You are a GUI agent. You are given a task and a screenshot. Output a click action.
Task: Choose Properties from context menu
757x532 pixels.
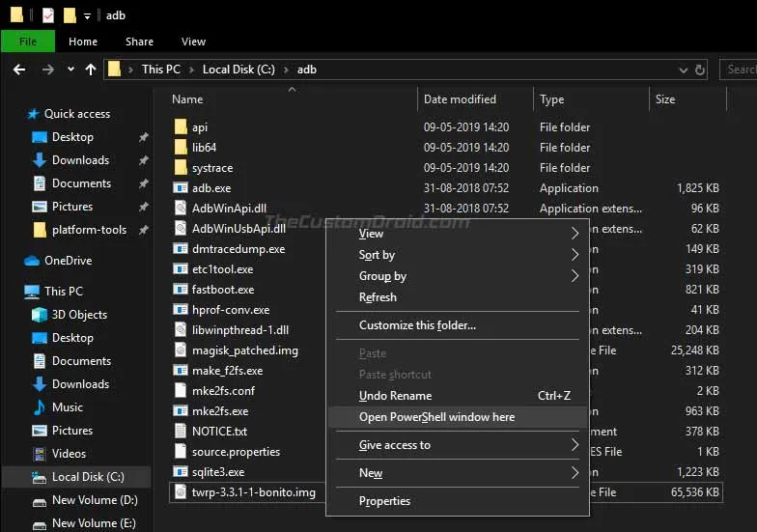[458, 501]
